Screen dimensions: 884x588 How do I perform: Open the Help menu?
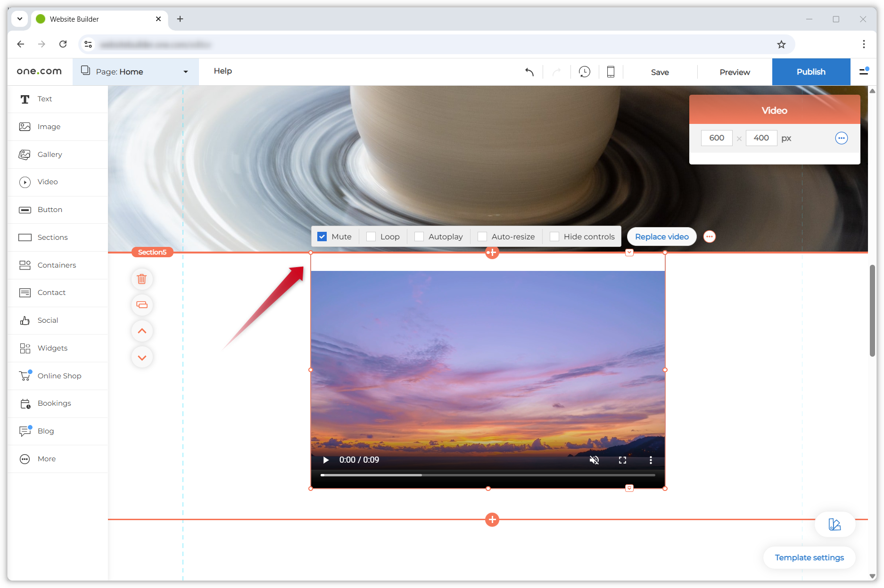point(223,71)
